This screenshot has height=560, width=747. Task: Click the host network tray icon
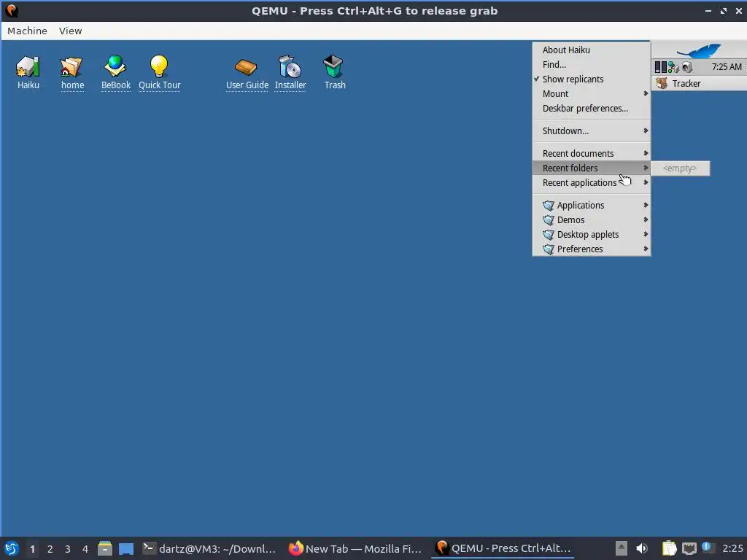(689, 548)
